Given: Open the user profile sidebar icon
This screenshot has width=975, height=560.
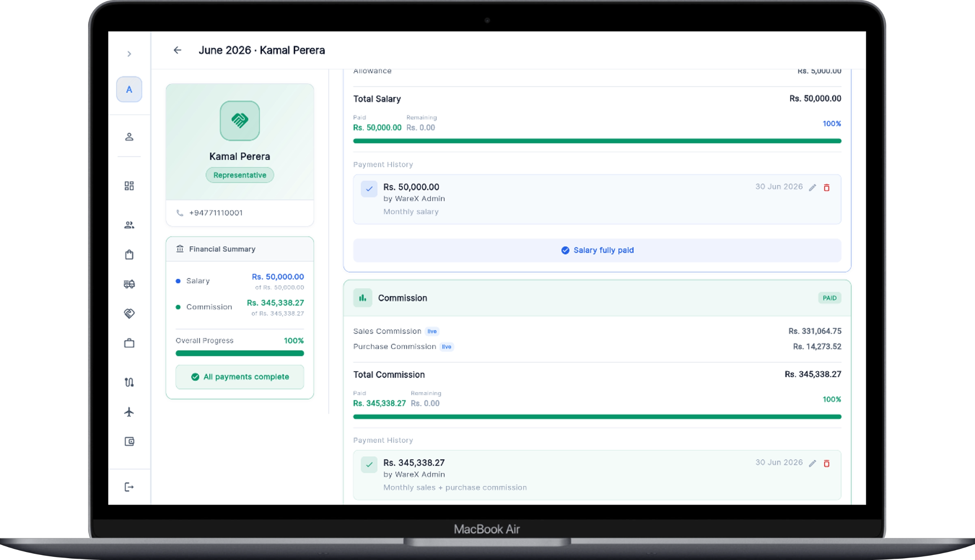Looking at the screenshot, I should 129,137.
